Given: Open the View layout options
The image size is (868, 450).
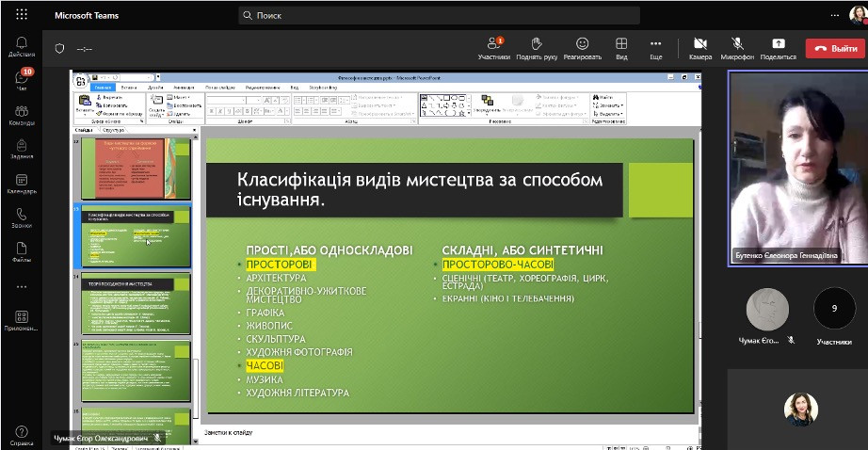Looking at the screenshot, I should click(621, 47).
